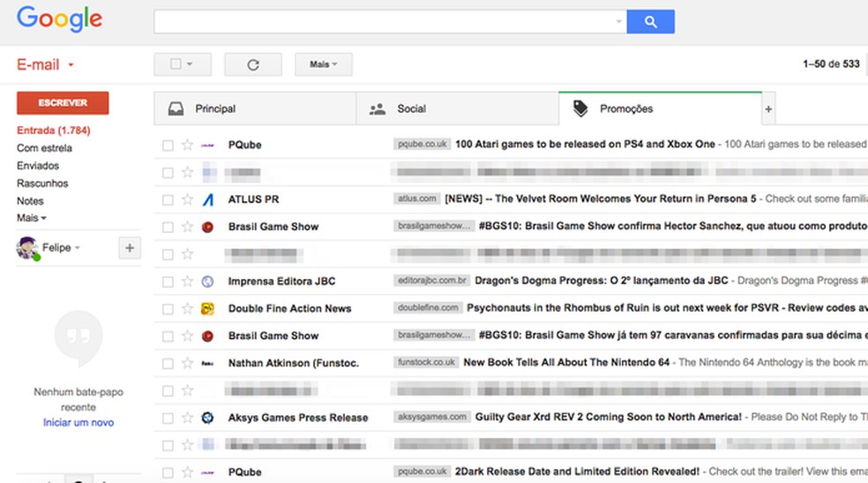
Task: Click the editorajbc.com.br label tag
Action: [431, 281]
